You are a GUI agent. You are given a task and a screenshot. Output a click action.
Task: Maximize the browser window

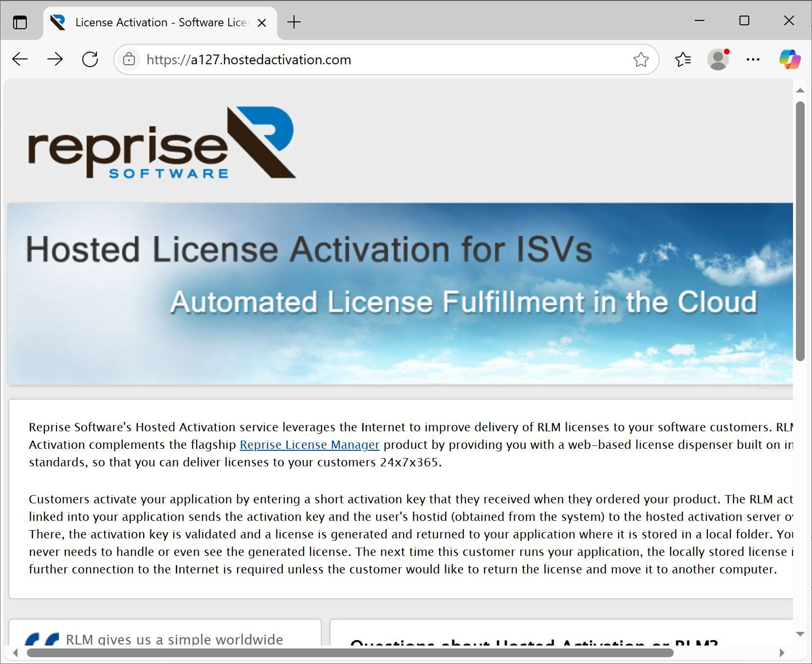(744, 20)
